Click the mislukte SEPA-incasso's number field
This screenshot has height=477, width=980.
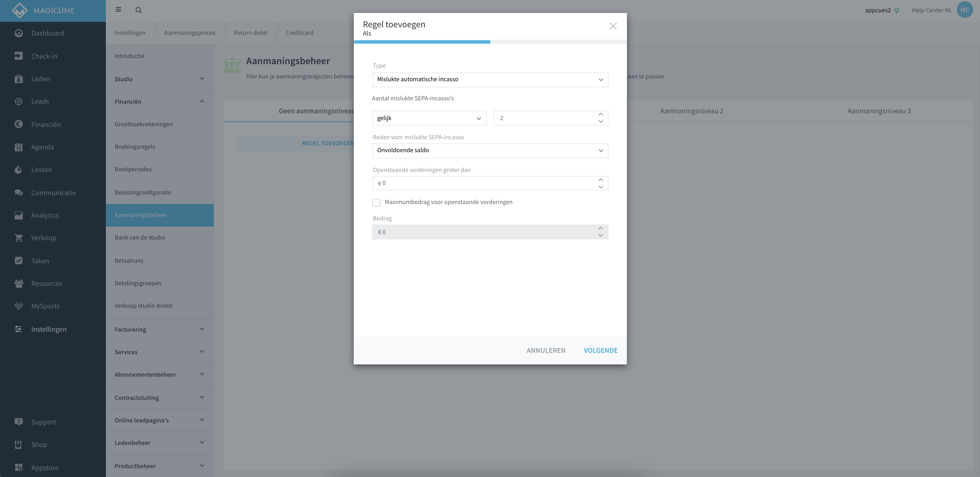[550, 118]
